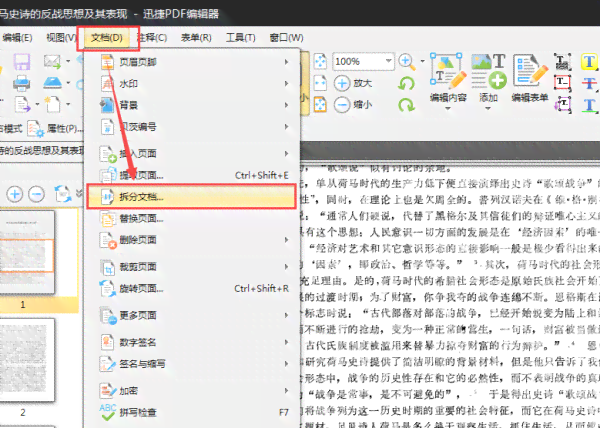Click the print icon
This screenshot has width=600, height=428.
pyautogui.click(x=22, y=83)
